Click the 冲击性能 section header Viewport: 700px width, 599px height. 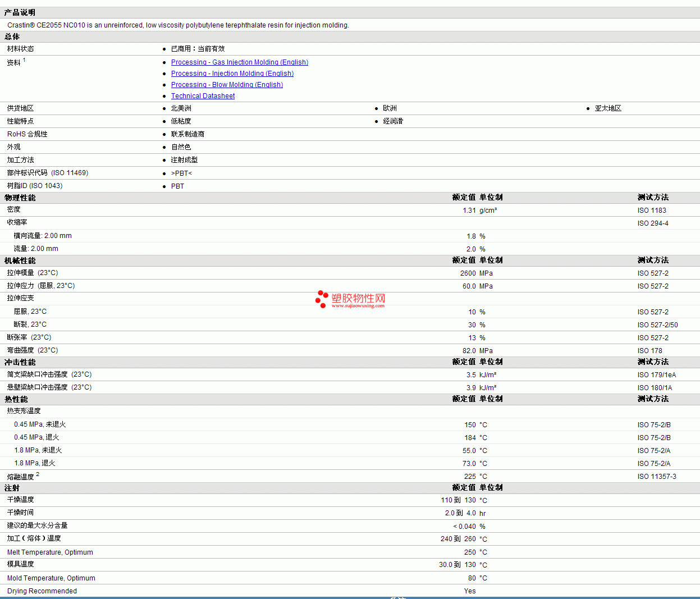click(x=20, y=362)
